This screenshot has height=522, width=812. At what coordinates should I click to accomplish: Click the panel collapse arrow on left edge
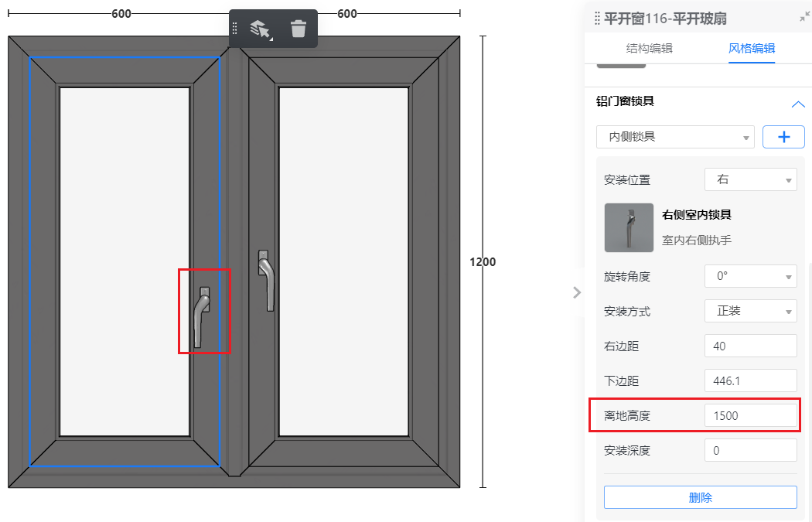click(x=576, y=292)
